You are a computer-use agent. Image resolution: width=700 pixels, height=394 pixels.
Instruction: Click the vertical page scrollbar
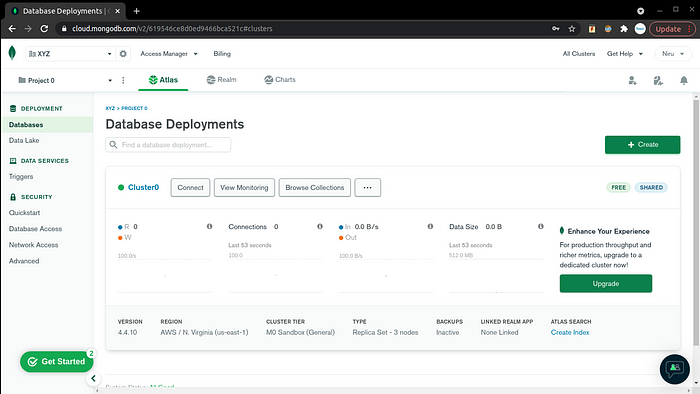(696, 222)
